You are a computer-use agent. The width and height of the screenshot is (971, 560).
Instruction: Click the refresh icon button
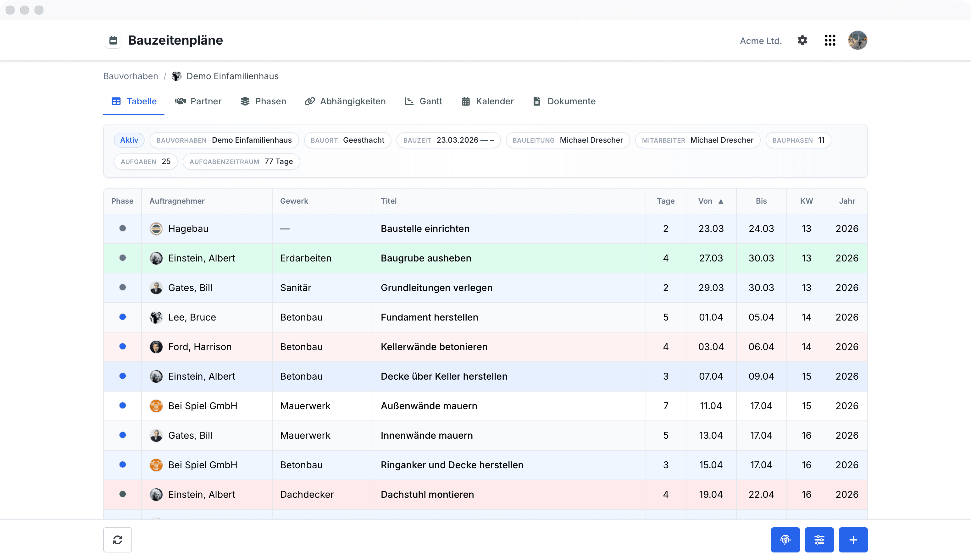[117, 540]
